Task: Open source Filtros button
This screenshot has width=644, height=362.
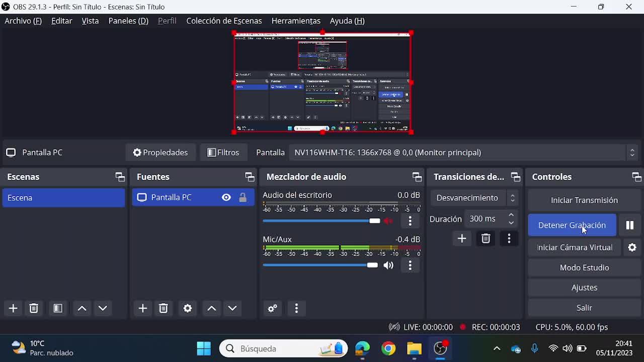Action: click(223, 152)
